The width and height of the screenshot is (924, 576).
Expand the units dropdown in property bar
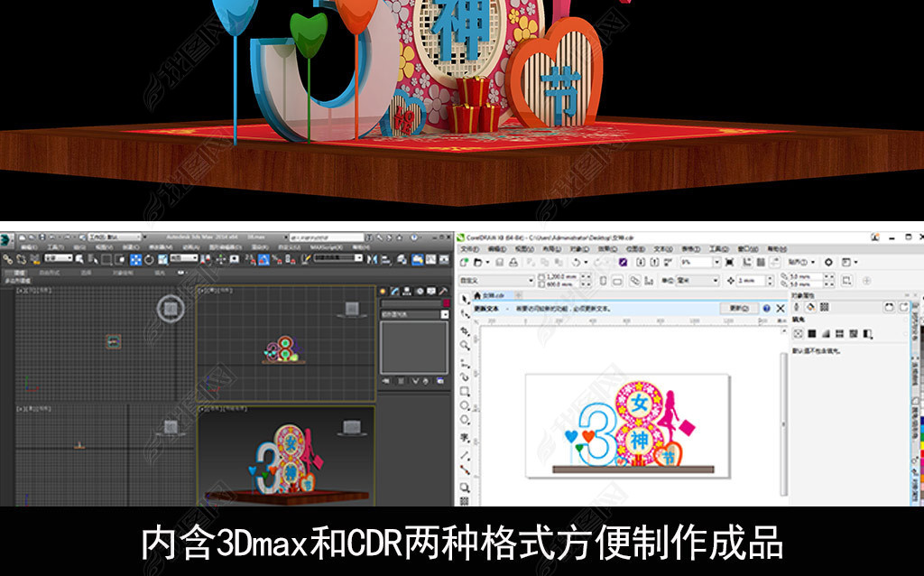(715, 281)
